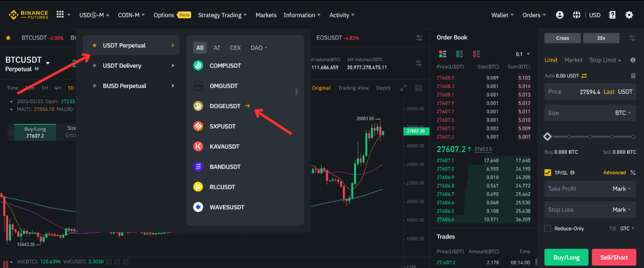Switch to Stop Limit order tab
Screen dimensions: 644x268
pos(605,60)
